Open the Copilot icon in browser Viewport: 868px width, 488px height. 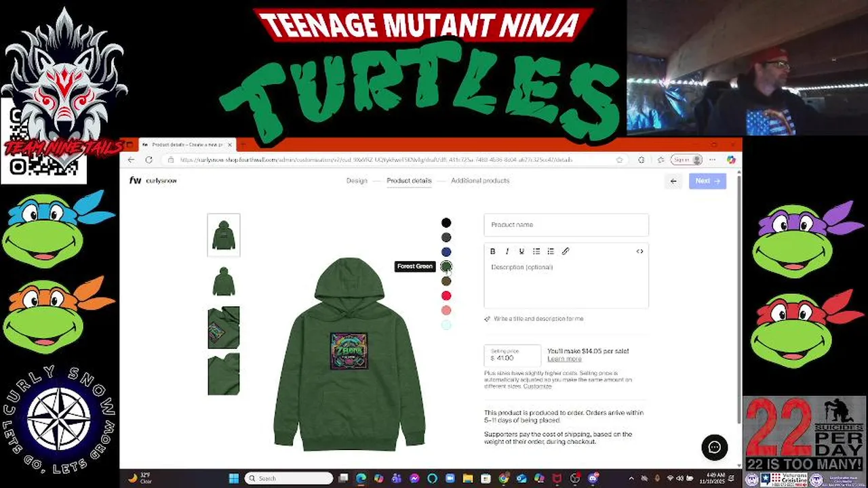coord(730,160)
